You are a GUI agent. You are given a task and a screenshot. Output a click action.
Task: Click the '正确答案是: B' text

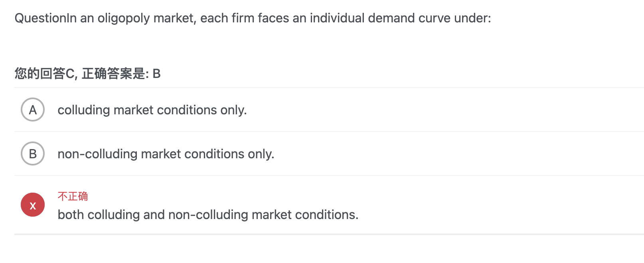[121, 74]
